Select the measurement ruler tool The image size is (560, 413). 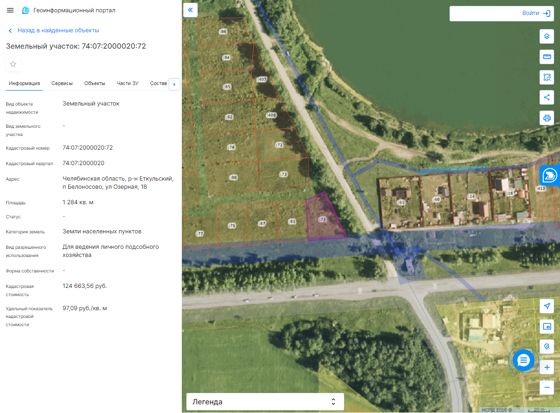pos(546,56)
